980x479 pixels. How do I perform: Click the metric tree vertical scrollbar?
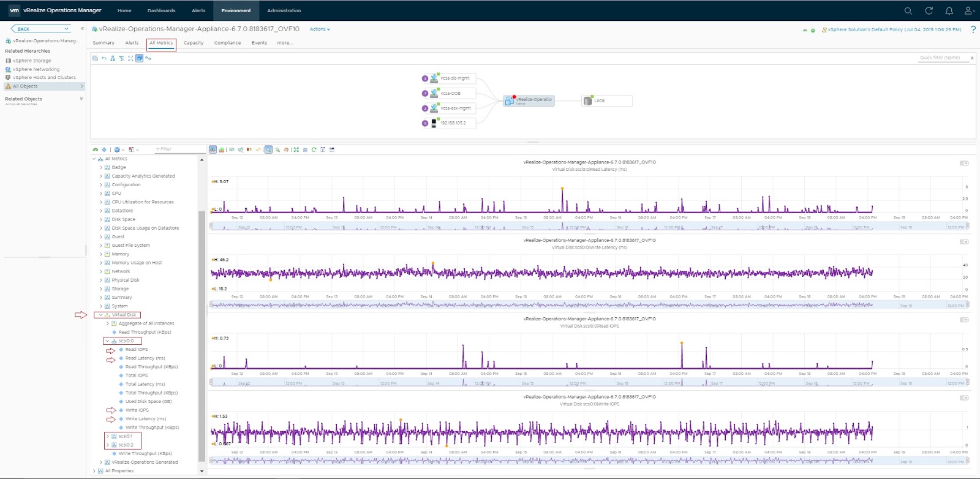click(202, 336)
